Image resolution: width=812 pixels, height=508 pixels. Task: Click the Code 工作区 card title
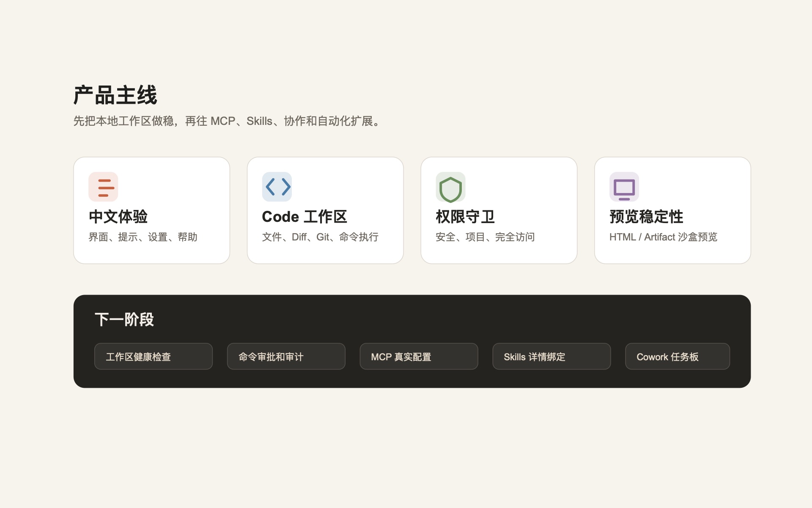click(x=304, y=217)
